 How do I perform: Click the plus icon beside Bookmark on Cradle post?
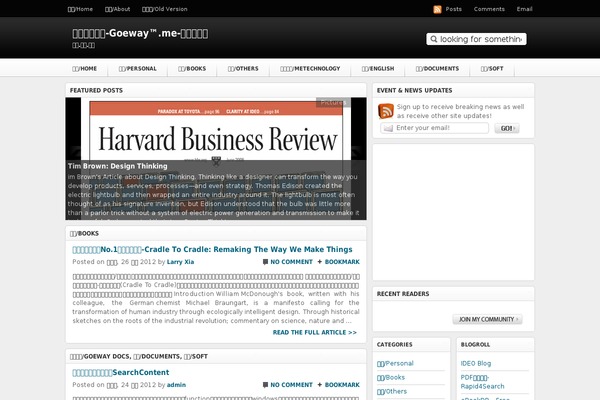pyautogui.click(x=320, y=262)
